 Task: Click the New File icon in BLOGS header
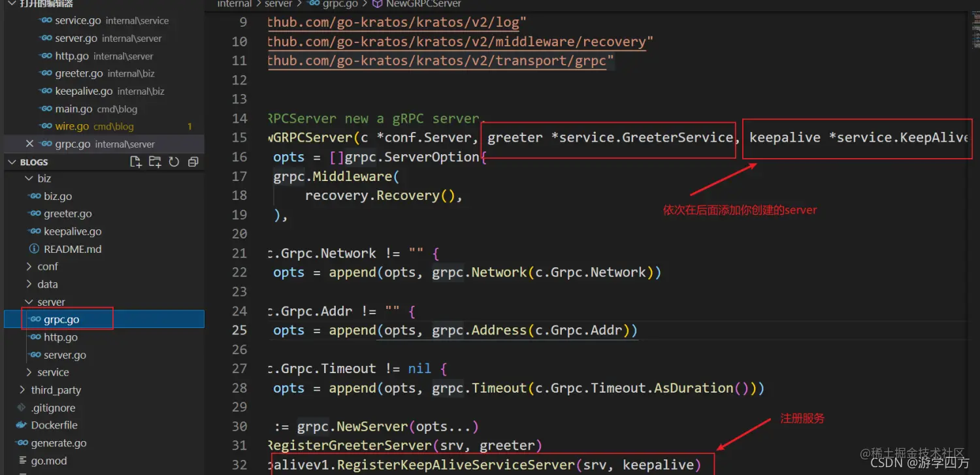(x=136, y=162)
